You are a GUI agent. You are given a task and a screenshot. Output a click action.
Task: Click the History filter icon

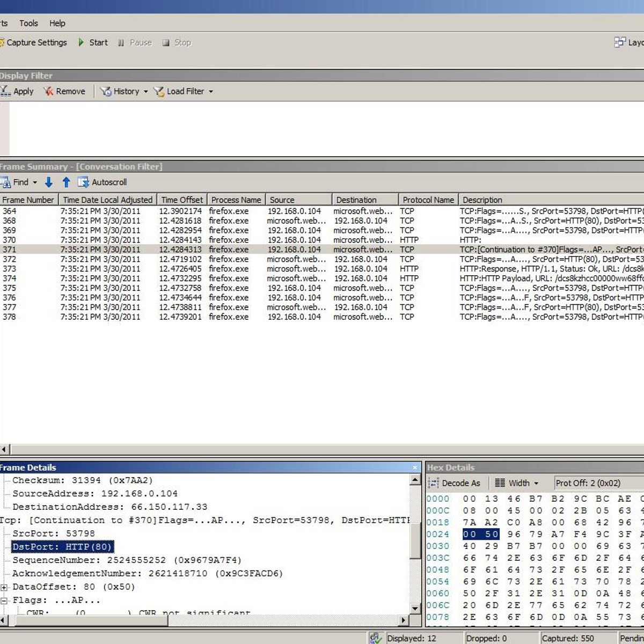pyautogui.click(x=106, y=91)
